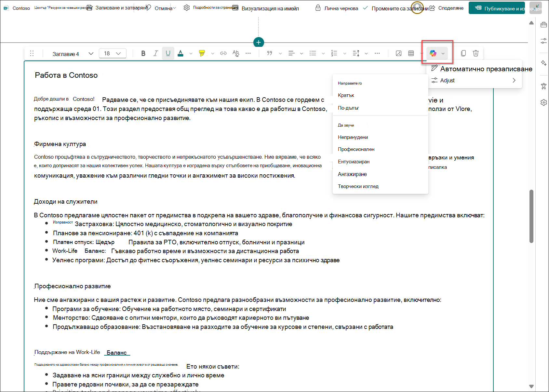Image resolution: width=549 pixels, height=392 pixels.
Task: Click the Contoso site logo
Action: tap(6, 8)
